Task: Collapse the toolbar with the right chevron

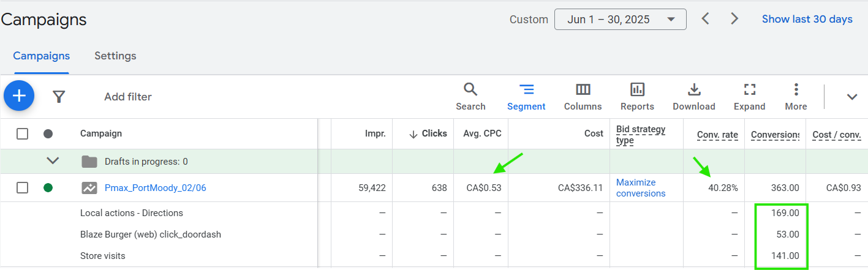Action: tap(851, 97)
